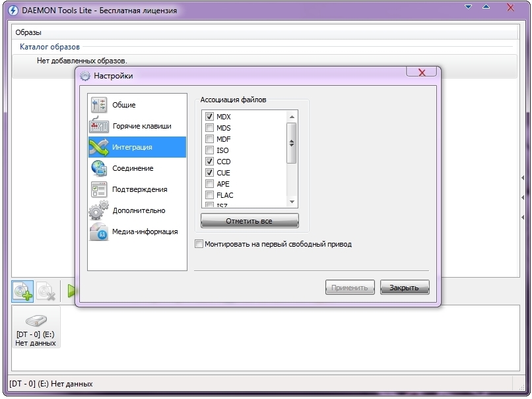Select Горячие клавиши settings tab label
The image size is (532, 399).
[x=142, y=126]
